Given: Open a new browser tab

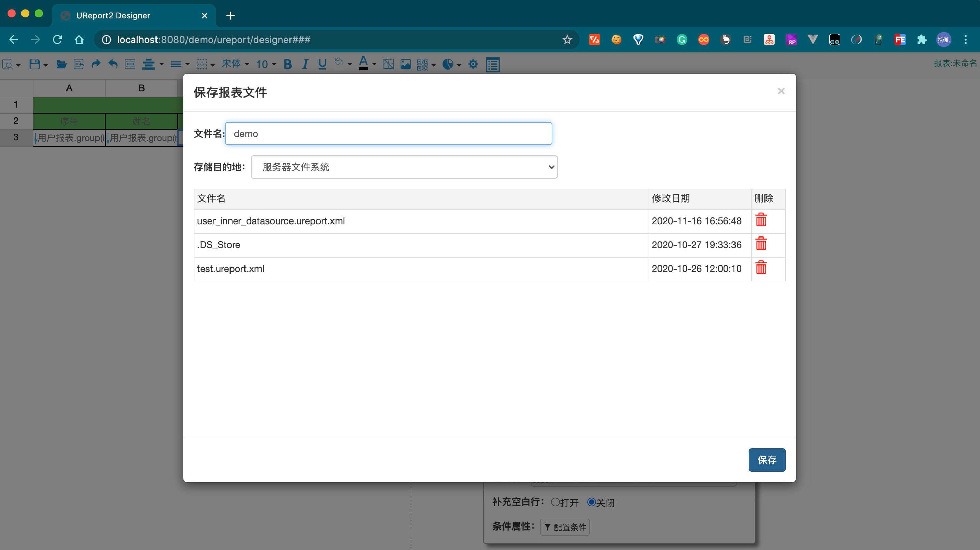Looking at the screenshot, I should 230,16.
